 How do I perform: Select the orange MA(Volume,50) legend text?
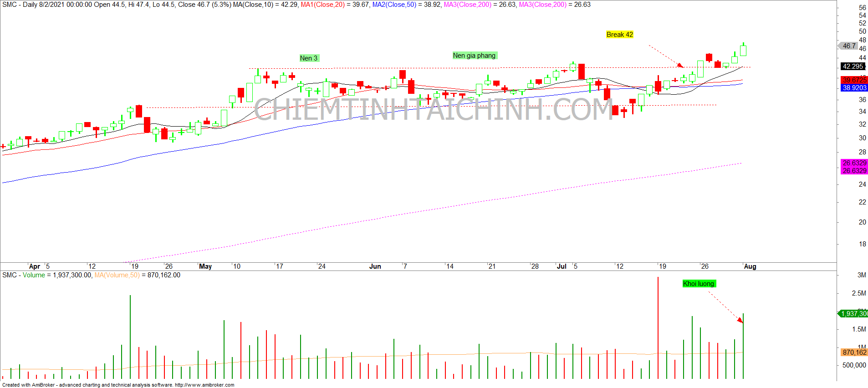[117, 275]
